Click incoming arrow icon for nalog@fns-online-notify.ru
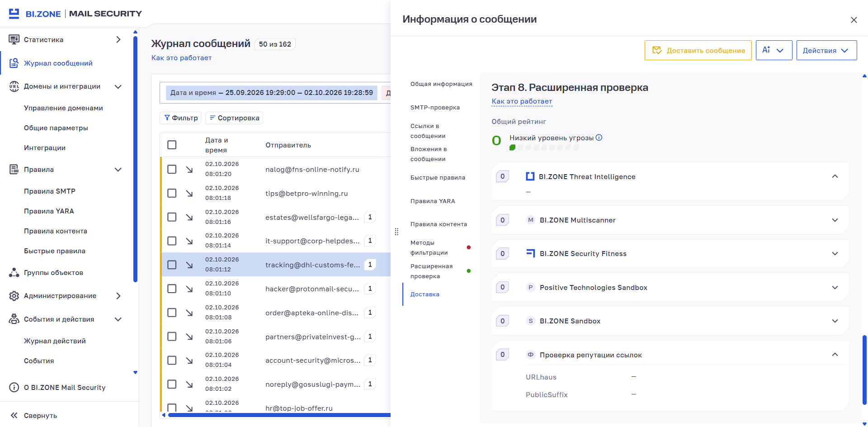The height and width of the screenshot is (427, 868). [x=189, y=169]
